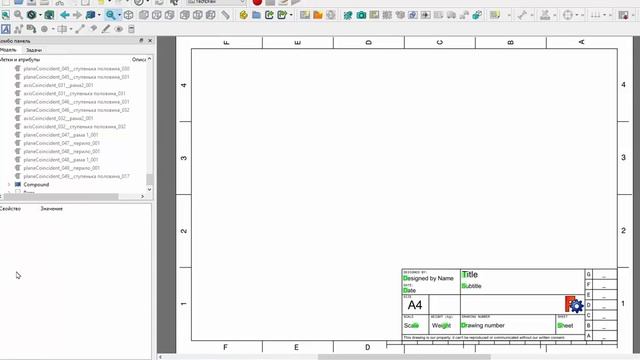Click the calculator-like icon after eye icon
This screenshot has width=640, height=360.
click(x=131, y=29)
